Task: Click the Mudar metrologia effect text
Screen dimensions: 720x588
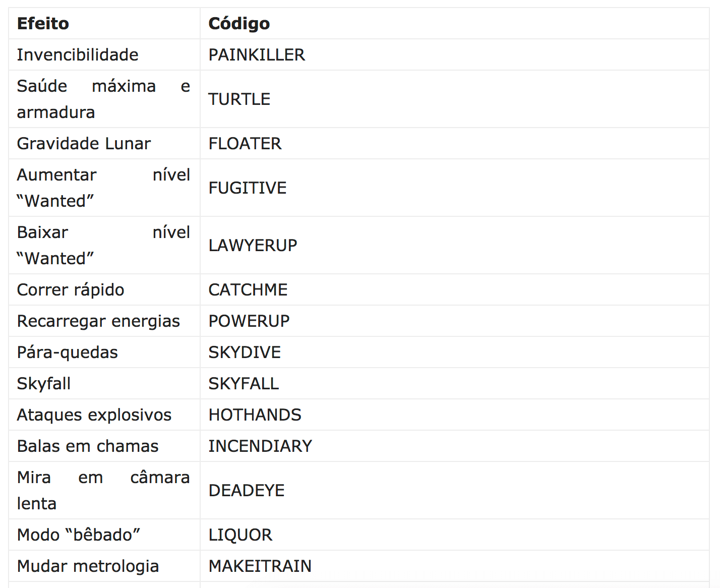Action: (x=88, y=566)
